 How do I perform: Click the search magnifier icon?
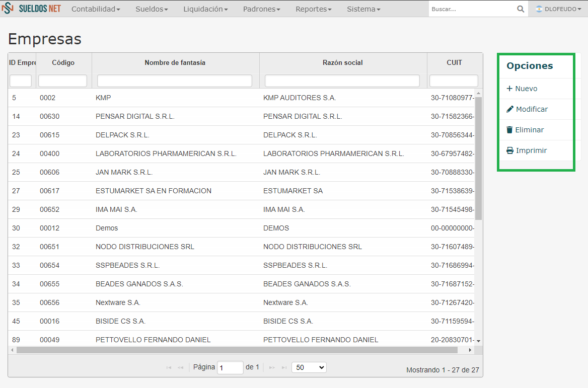(x=521, y=9)
